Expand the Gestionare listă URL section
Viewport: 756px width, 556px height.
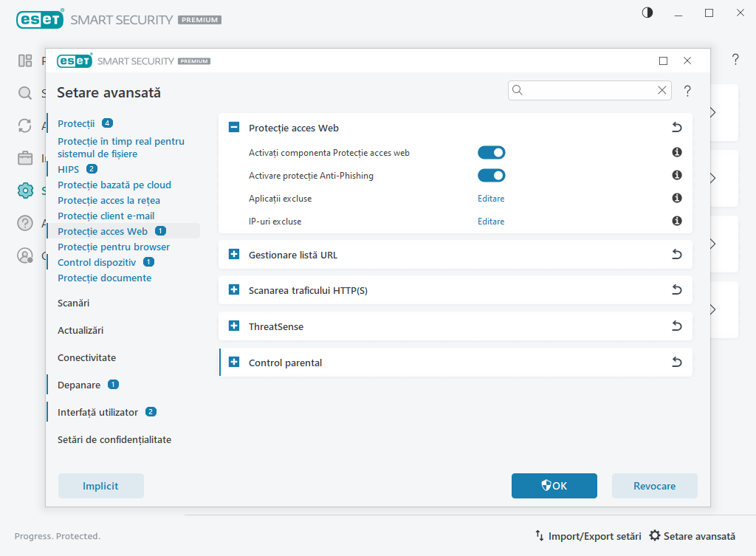(234, 253)
